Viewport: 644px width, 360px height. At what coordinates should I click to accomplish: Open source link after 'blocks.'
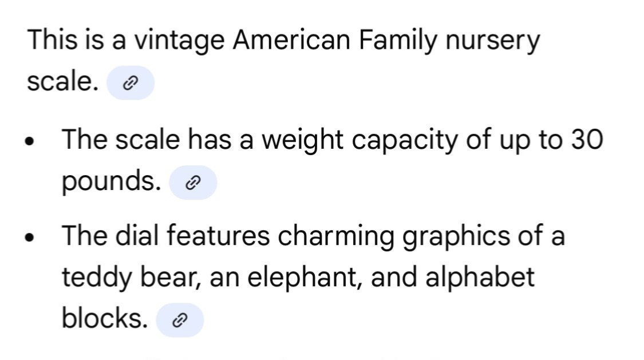click(x=180, y=321)
